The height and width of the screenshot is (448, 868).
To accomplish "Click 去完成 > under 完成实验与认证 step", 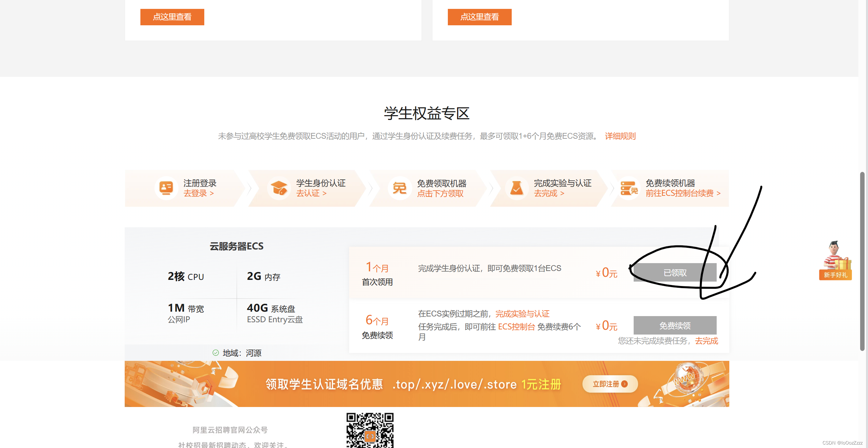I will click(549, 193).
